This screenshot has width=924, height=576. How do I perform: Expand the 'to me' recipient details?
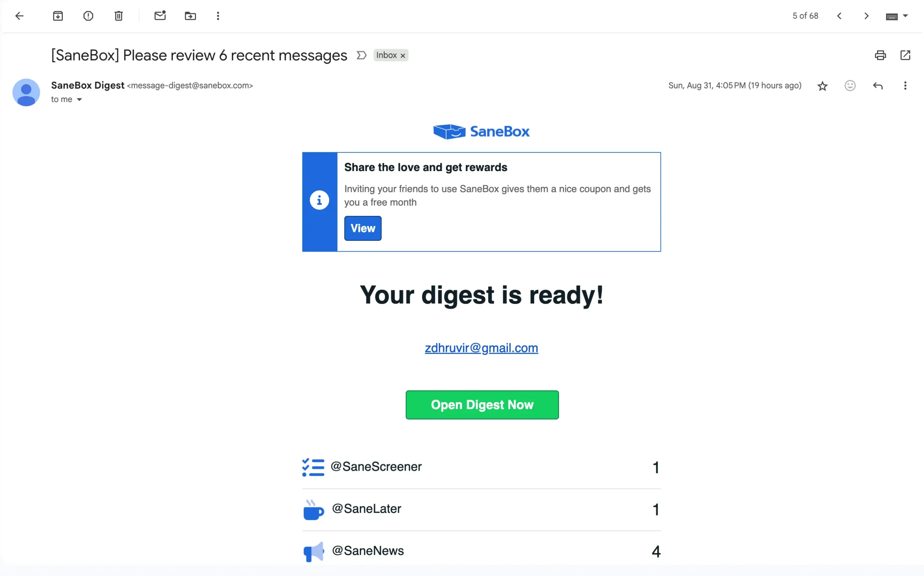pyautogui.click(x=79, y=100)
